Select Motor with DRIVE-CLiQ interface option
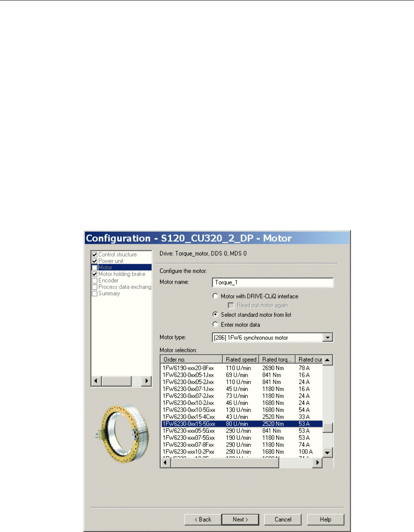This screenshot has width=414, height=532. (215, 296)
